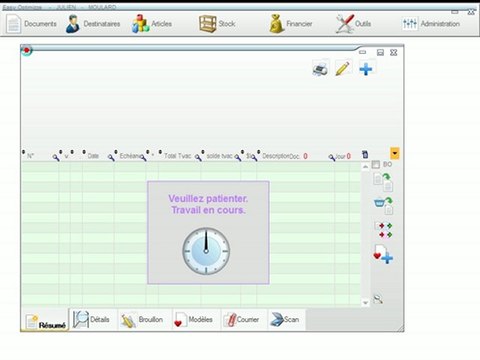
Task: Click the magnifier icon at the bottom of the side panel
Action: pyautogui.click(x=378, y=299)
